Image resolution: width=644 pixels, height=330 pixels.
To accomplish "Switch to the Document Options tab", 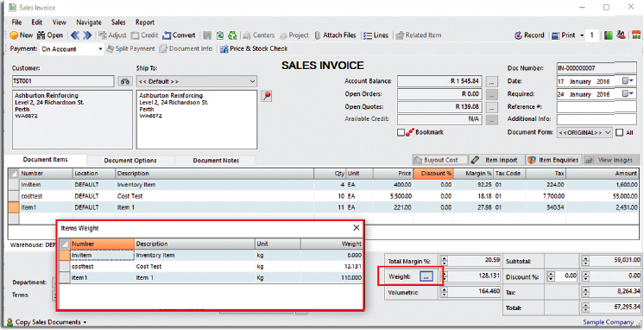I will pos(130,161).
